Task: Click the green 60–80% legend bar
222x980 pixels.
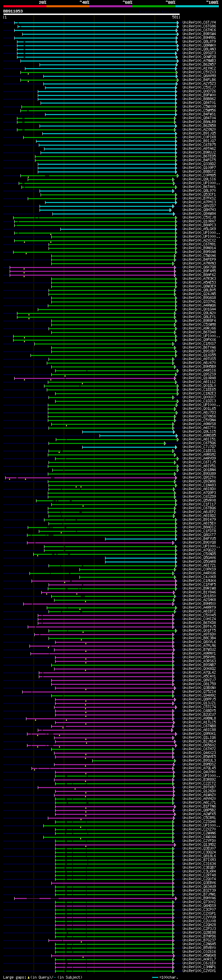Action: pyautogui.click(x=154, y=6)
